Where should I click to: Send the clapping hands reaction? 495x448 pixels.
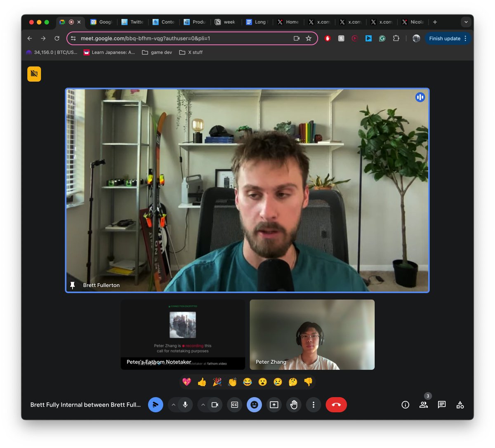(232, 382)
